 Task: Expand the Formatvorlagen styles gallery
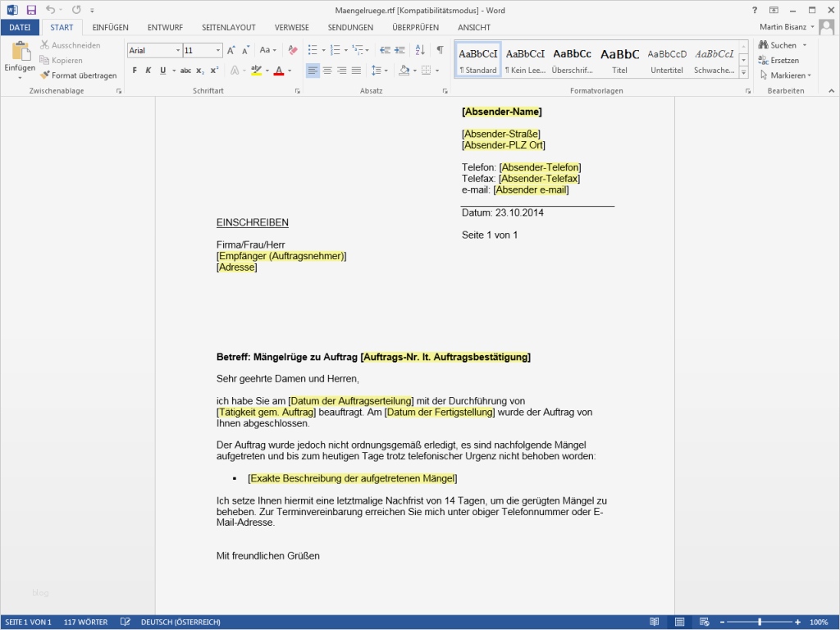coord(744,73)
